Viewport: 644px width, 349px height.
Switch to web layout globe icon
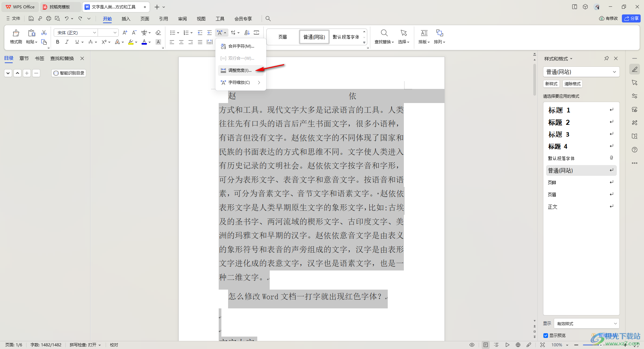518,345
